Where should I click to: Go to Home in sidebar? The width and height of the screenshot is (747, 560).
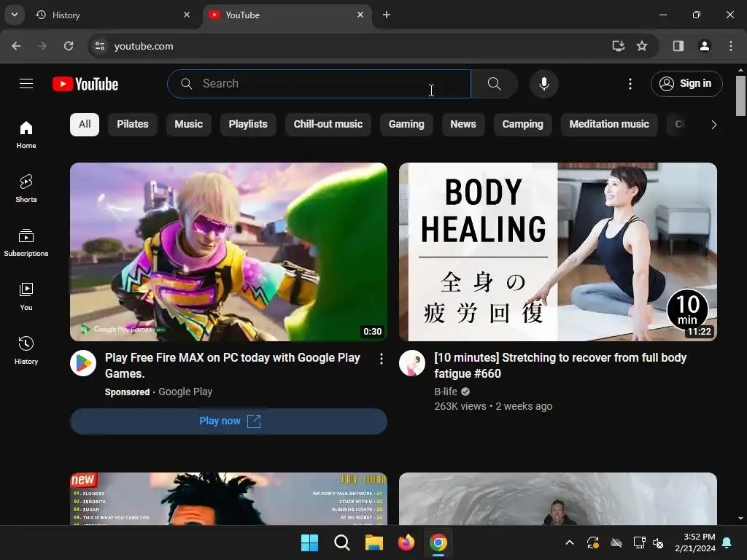click(26, 135)
